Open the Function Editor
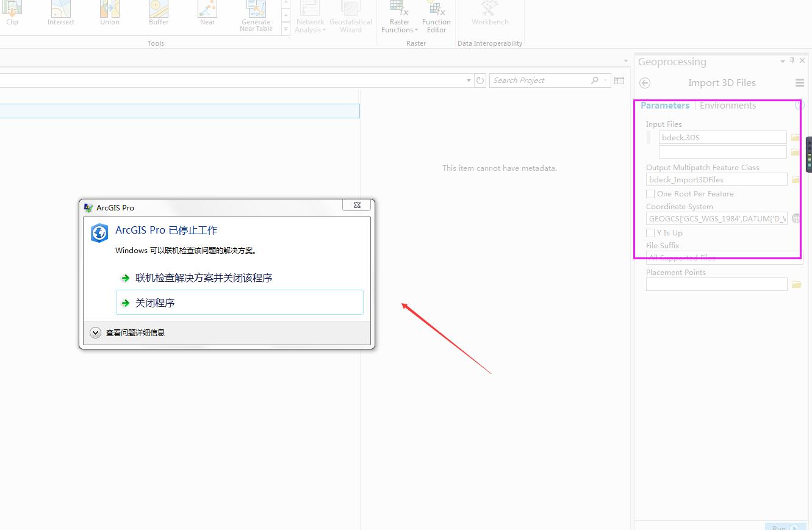Image resolution: width=812 pixels, height=530 pixels. click(436, 16)
